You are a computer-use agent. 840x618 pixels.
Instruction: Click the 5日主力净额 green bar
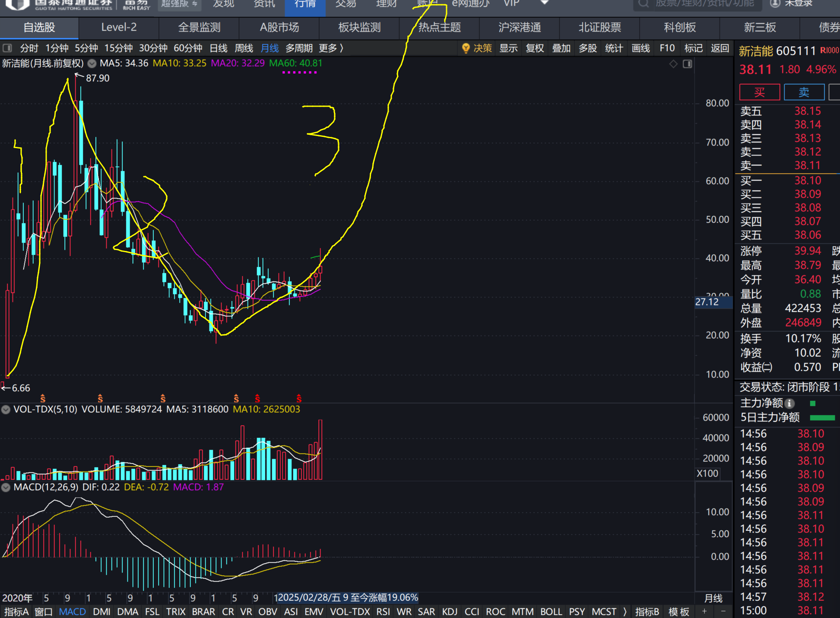pos(822,418)
